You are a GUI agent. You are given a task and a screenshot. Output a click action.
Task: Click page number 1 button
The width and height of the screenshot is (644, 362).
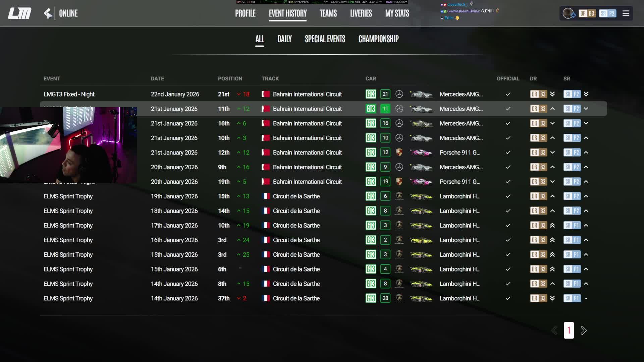[569, 330]
